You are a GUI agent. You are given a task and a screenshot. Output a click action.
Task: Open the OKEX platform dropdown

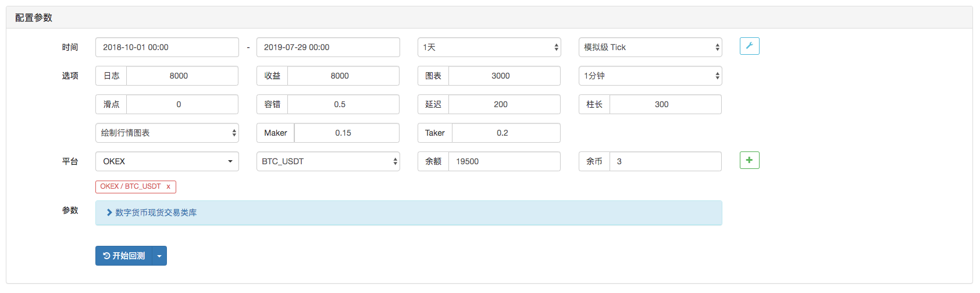[167, 161]
